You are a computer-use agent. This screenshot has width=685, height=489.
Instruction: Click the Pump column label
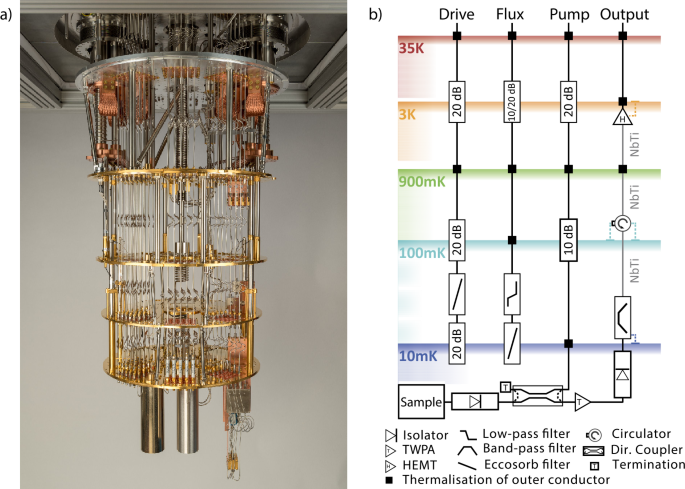(568, 15)
